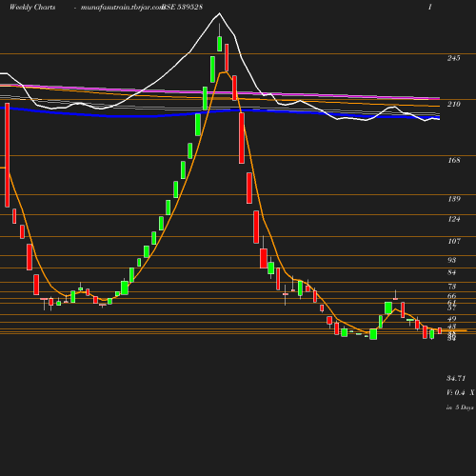Click the "107" price axis label
Viewport: 476px width, 476px height.
point(454,241)
